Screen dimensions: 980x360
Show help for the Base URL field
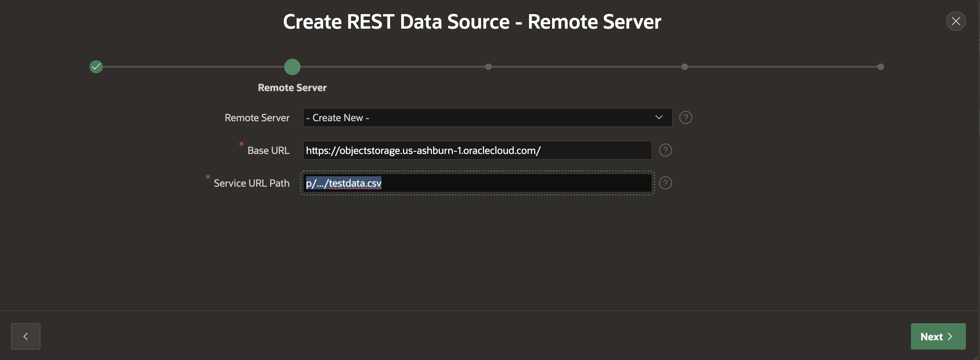tap(665, 151)
